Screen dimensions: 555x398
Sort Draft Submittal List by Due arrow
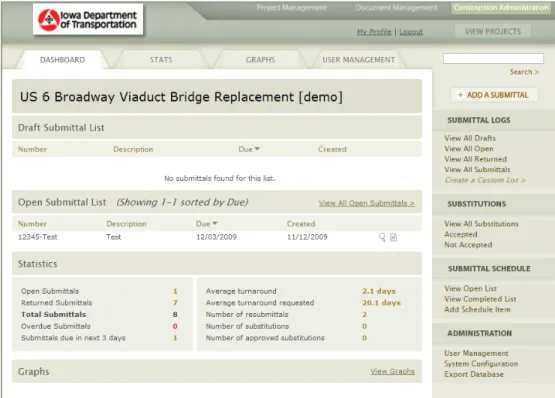(x=257, y=149)
